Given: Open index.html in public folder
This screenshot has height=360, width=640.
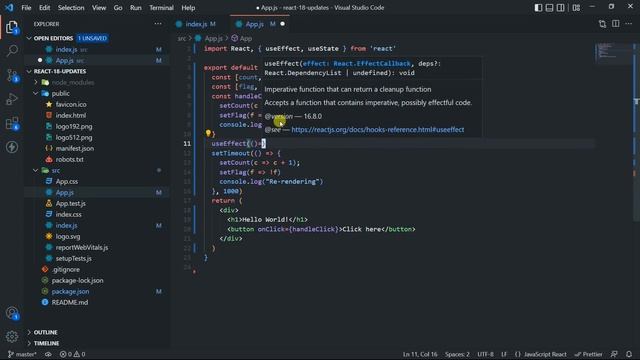Looking at the screenshot, I should (x=71, y=116).
